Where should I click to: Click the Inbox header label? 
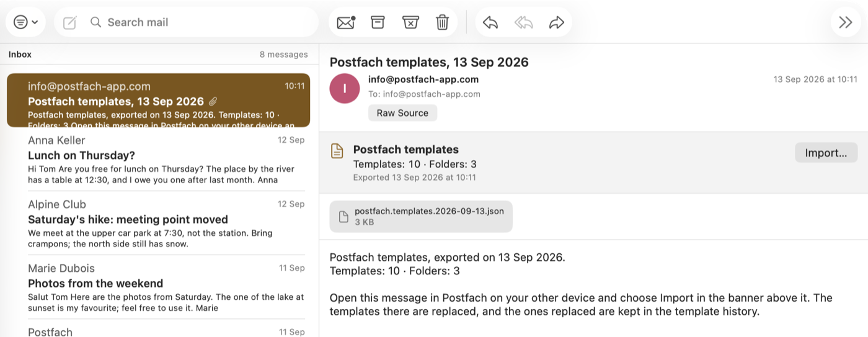20,54
